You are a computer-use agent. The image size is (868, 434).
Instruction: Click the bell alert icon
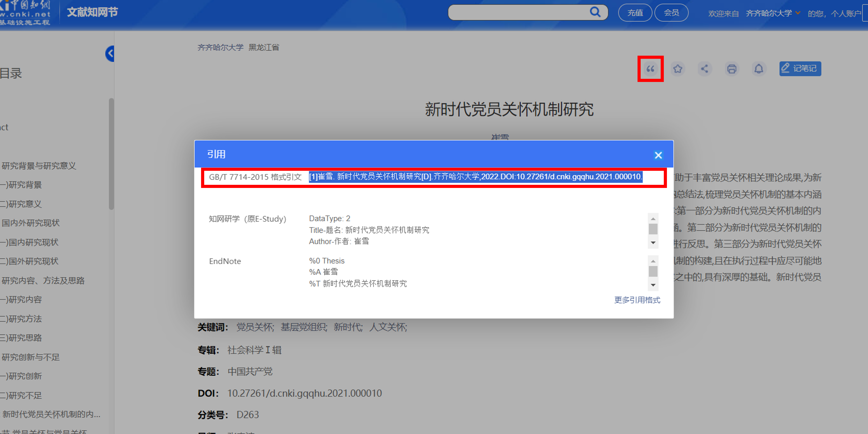(758, 69)
